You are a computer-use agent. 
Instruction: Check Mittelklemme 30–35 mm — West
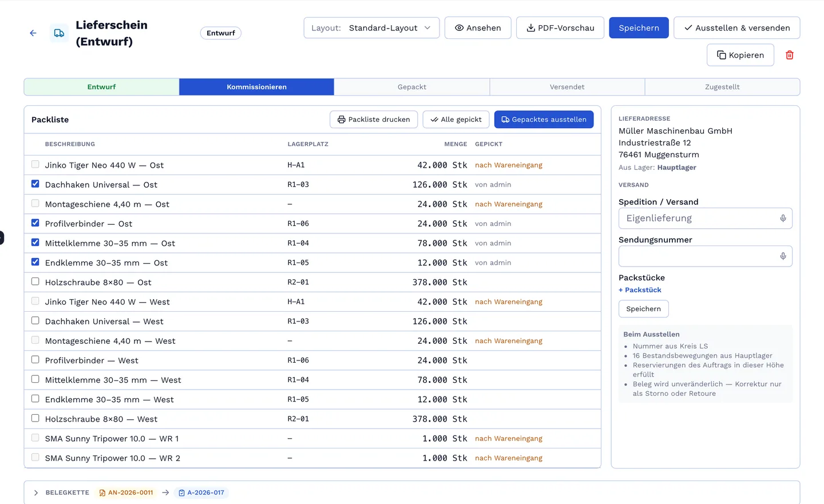[x=35, y=379]
